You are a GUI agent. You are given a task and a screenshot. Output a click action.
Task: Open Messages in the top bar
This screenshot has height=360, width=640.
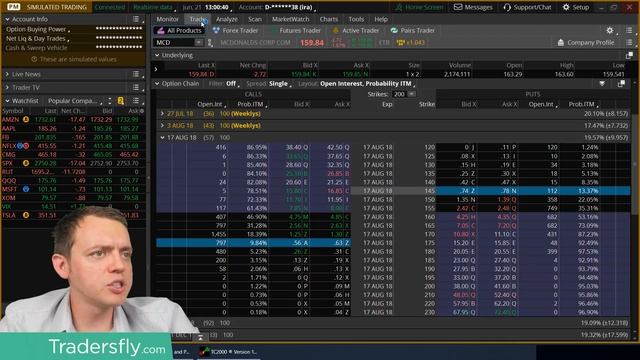pyautogui.click(x=473, y=7)
